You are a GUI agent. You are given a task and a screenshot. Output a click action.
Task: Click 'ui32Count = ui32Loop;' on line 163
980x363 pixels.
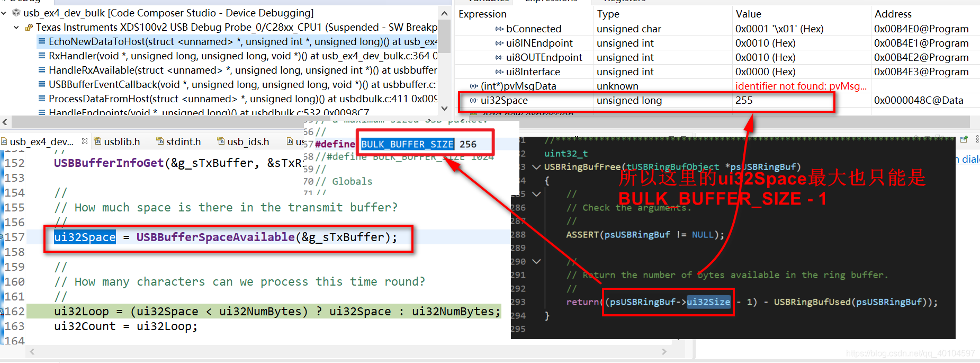click(x=126, y=326)
